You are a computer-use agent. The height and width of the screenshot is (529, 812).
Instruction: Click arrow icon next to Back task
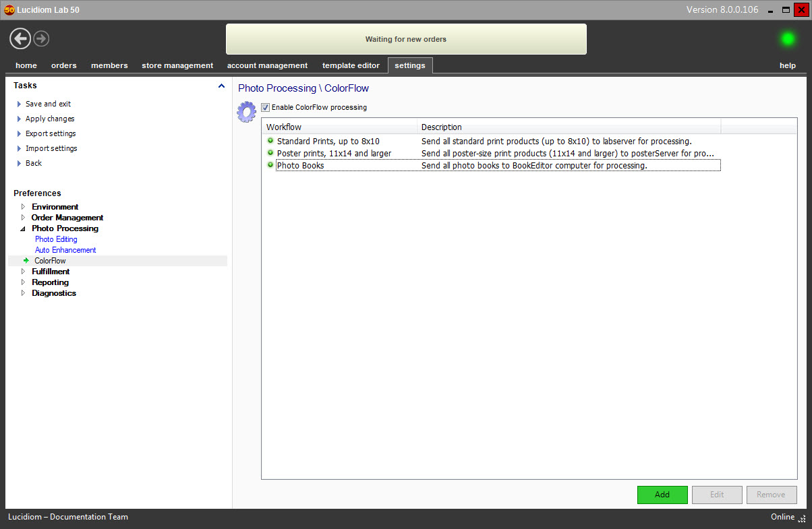tap(19, 163)
